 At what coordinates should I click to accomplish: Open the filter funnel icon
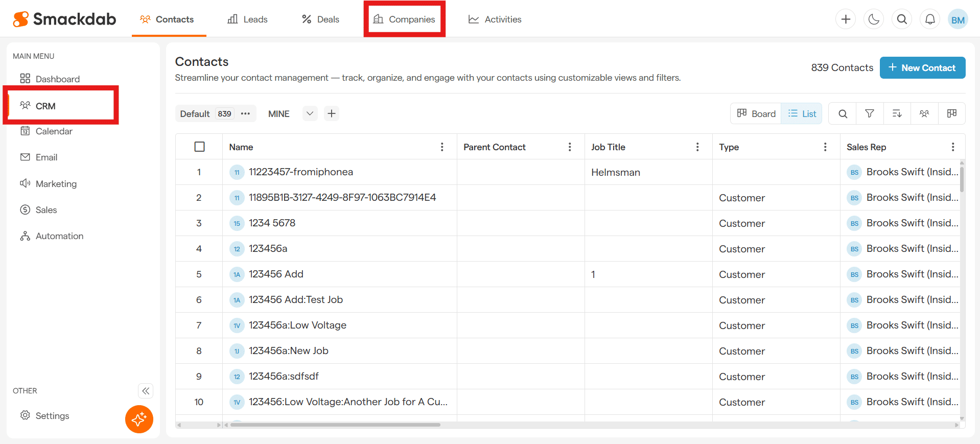869,113
